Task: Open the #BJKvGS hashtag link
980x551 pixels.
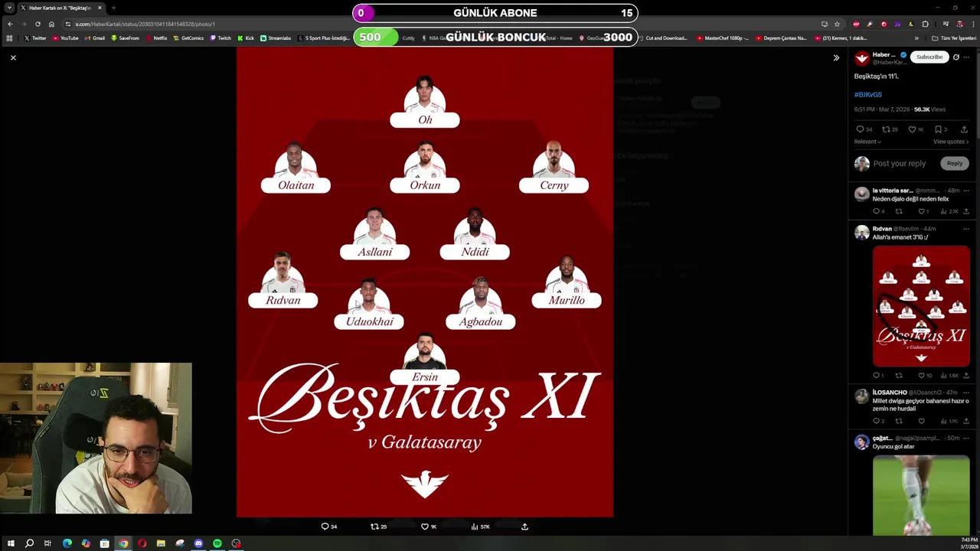Action: [x=868, y=94]
